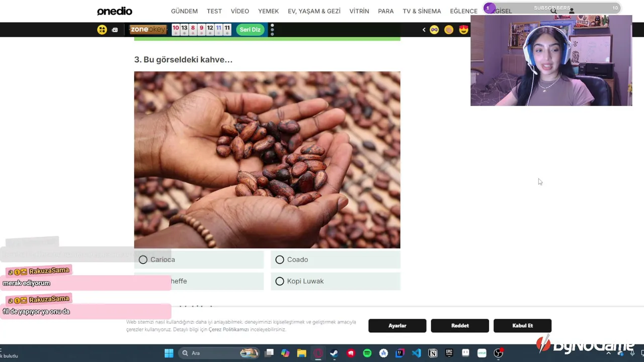Viewport: 644px width, 362px height.
Task: Open the yellow games icon in black bar
Action: tap(102, 30)
